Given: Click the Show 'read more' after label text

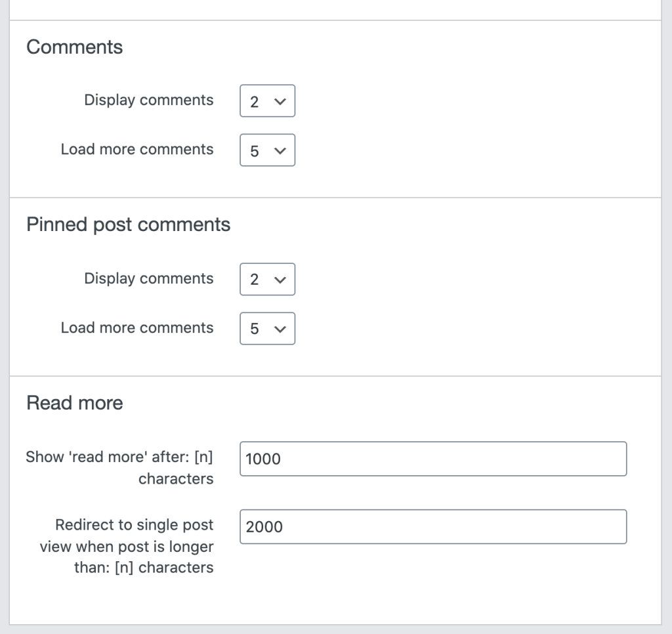Looking at the screenshot, I should point(119,468).
